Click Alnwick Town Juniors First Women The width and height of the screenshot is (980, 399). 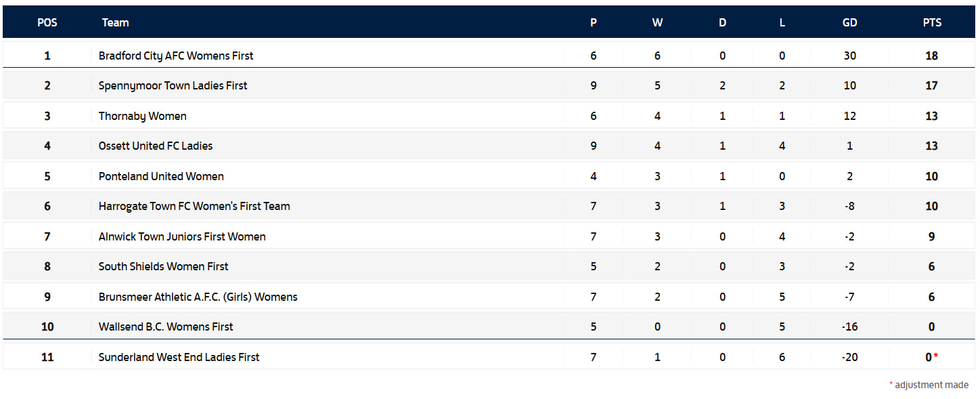click(182, 236)
